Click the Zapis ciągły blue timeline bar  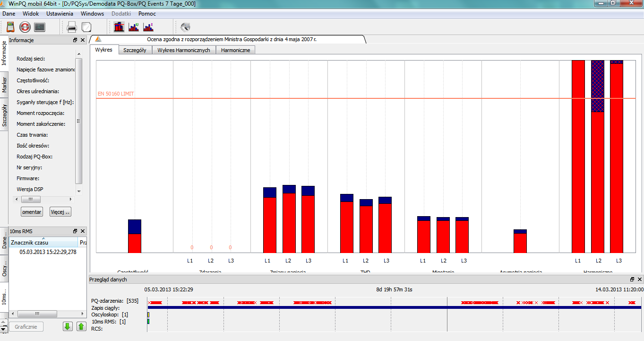395,307
